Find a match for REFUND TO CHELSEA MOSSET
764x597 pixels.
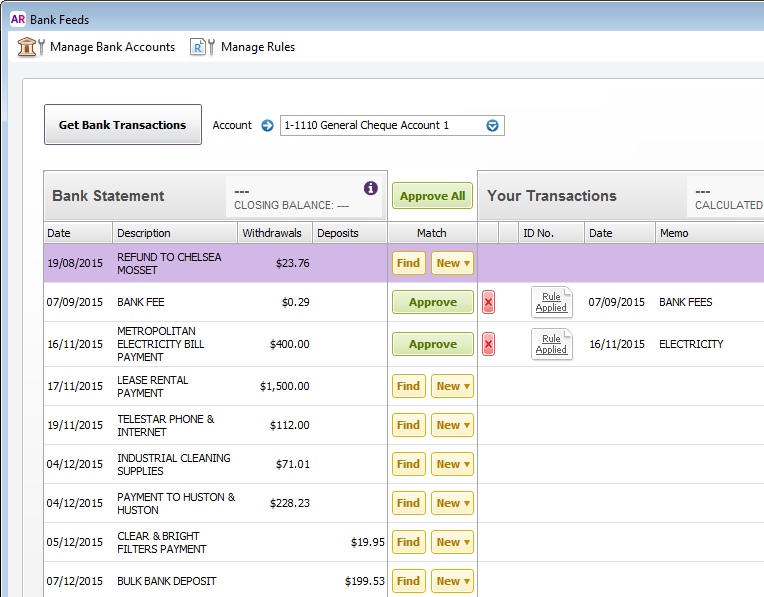pyautogui.click(x=409, y=263)
